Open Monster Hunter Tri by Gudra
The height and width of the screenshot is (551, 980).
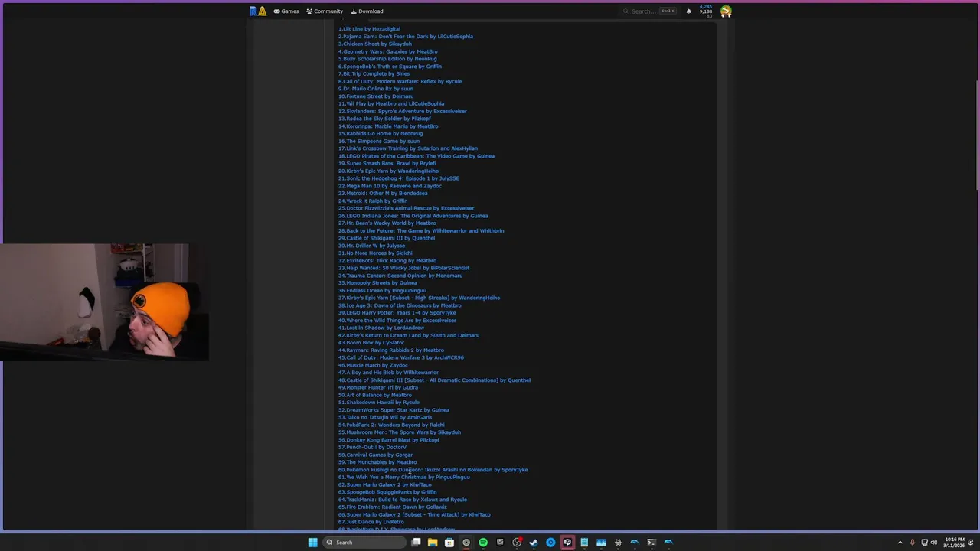[x=378, y=387]
